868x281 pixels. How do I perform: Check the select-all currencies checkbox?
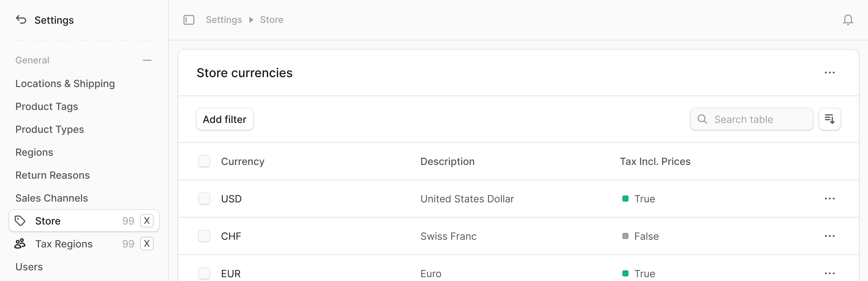(x=204, y=161)
